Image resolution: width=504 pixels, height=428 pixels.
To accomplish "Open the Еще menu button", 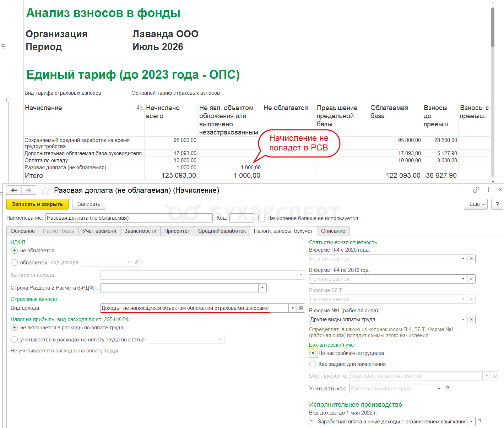I will 476,204.
